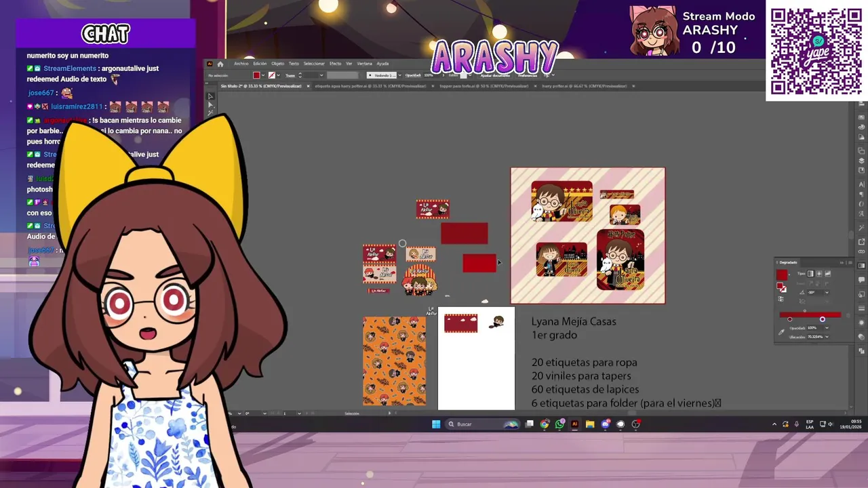Click gradient fill swatch in Degradado panel
868x488 pixels.
(782, 274)
